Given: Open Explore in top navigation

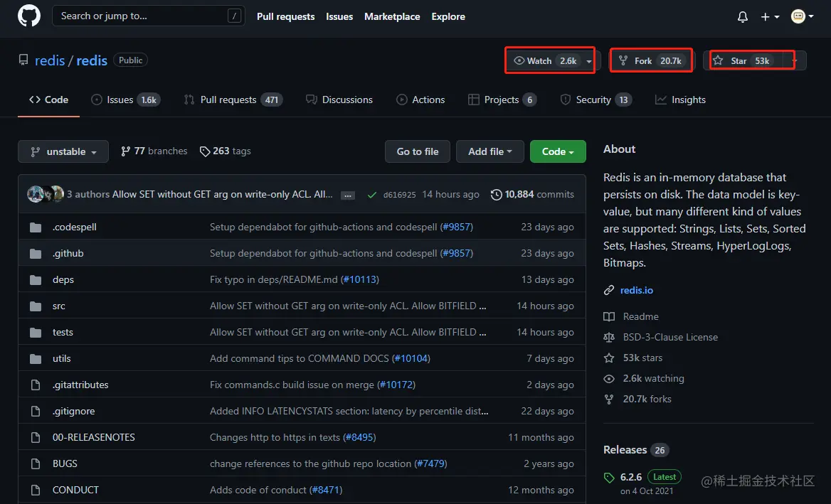Looking at the screenshot, I should coord(448,16).
